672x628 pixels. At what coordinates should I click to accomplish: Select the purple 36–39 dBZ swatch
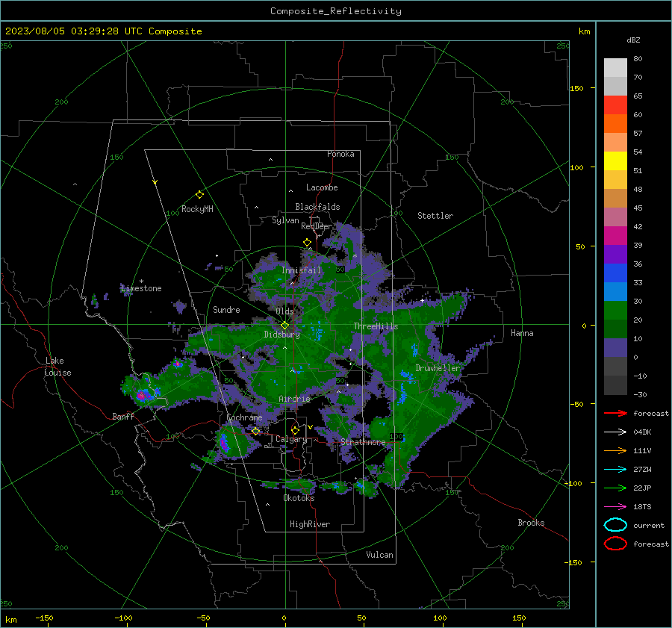pyautogui.click(x=615, y=254)
